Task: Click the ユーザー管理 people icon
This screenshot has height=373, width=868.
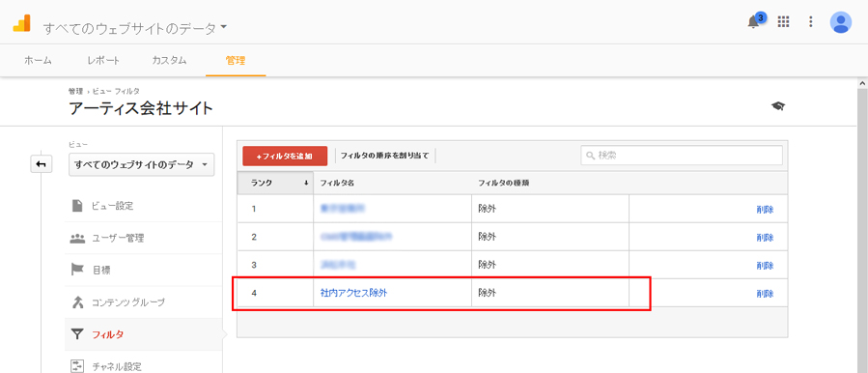Action: coord(77,239)
